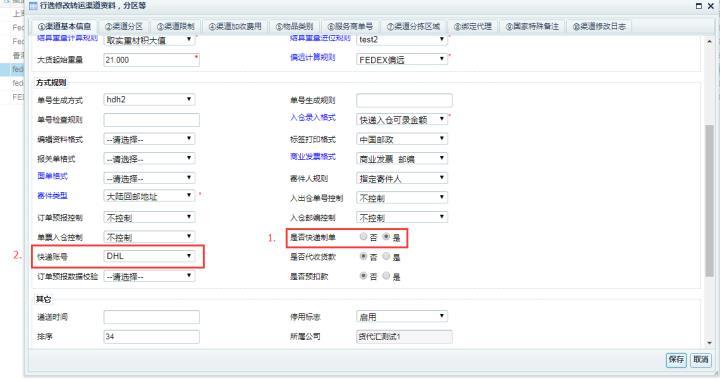The width and height of the screenshot is (720, 381).
Task: Open the ⑦渠道分拣区域 tab
Action: pos(413,27)
